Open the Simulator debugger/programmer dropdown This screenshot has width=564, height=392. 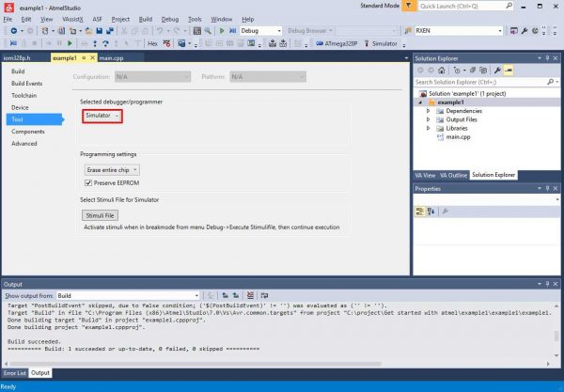coord(102,116)
